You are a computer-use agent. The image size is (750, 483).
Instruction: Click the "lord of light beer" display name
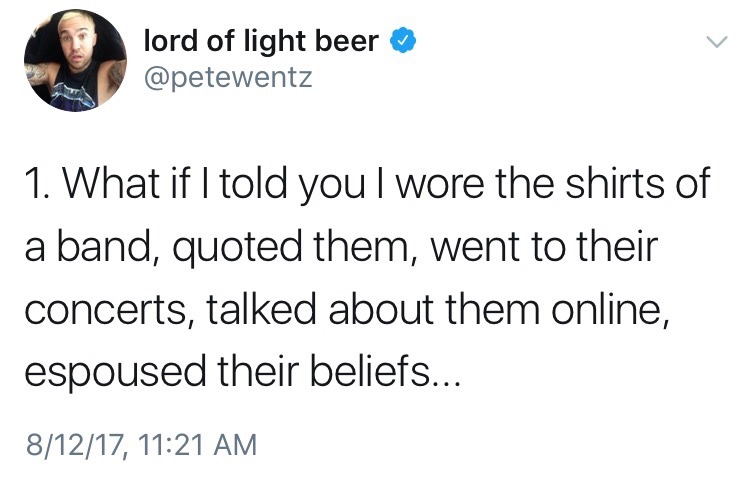261,41
